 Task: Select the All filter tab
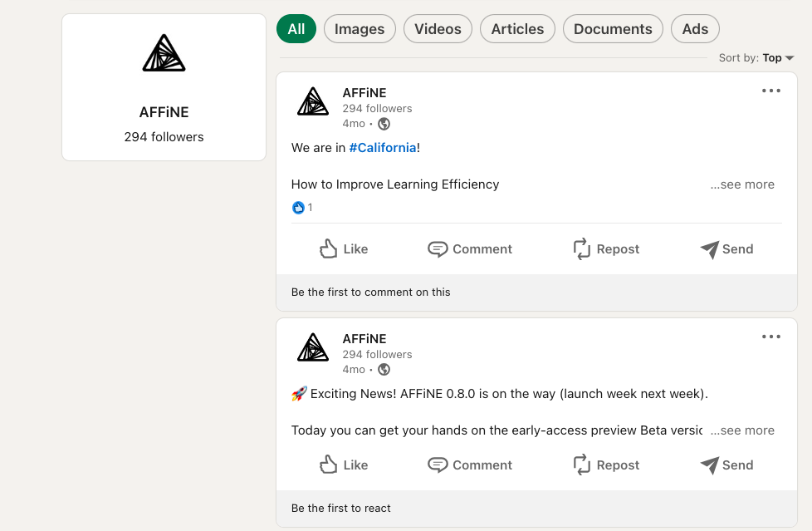click(296, 29)
